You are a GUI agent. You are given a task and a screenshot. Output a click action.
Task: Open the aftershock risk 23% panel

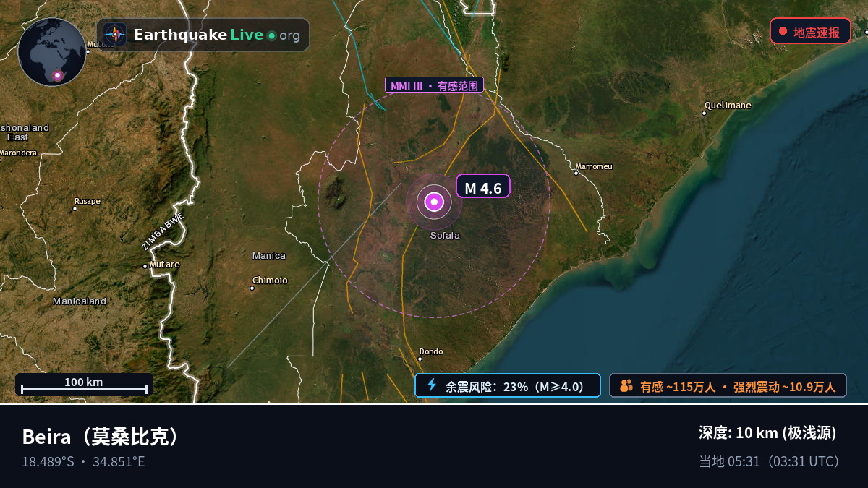[x=508, y=385]
